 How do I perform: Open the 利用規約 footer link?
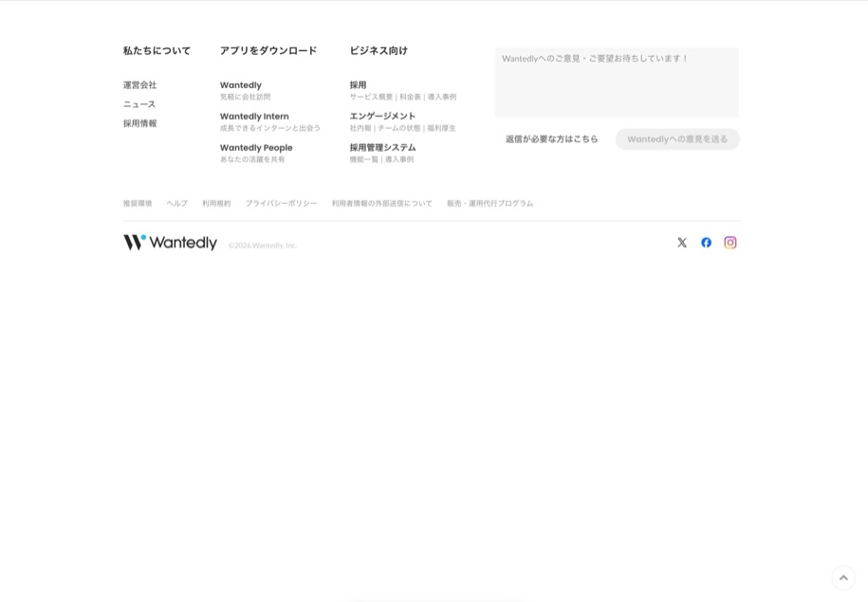click(216, 204)
